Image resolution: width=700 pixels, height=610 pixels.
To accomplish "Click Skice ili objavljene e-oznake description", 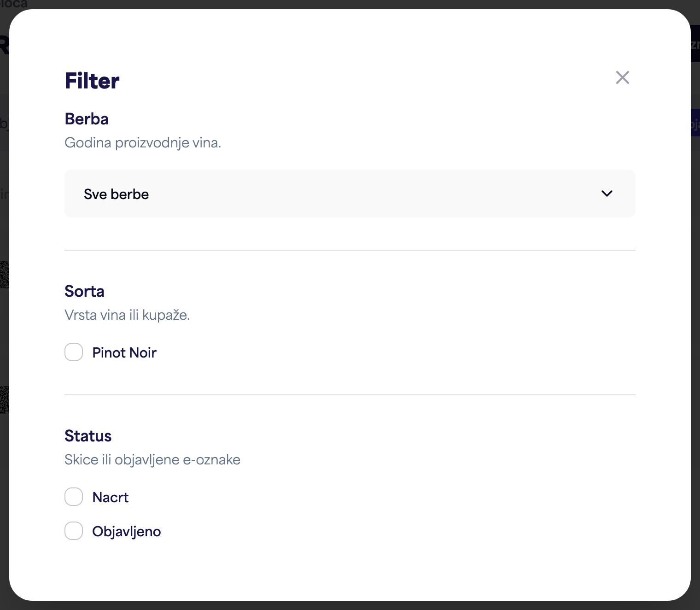I will [x=152, y=460].
